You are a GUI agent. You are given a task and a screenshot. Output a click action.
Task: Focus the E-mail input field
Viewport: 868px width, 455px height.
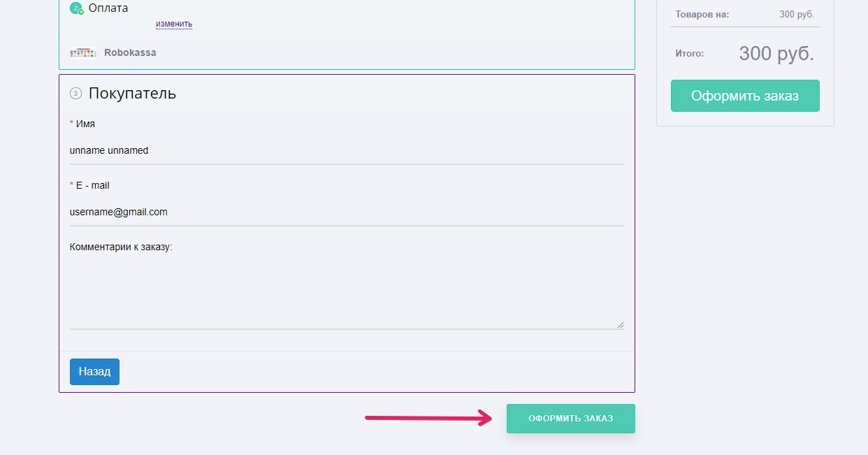click(x=347, y=212)
